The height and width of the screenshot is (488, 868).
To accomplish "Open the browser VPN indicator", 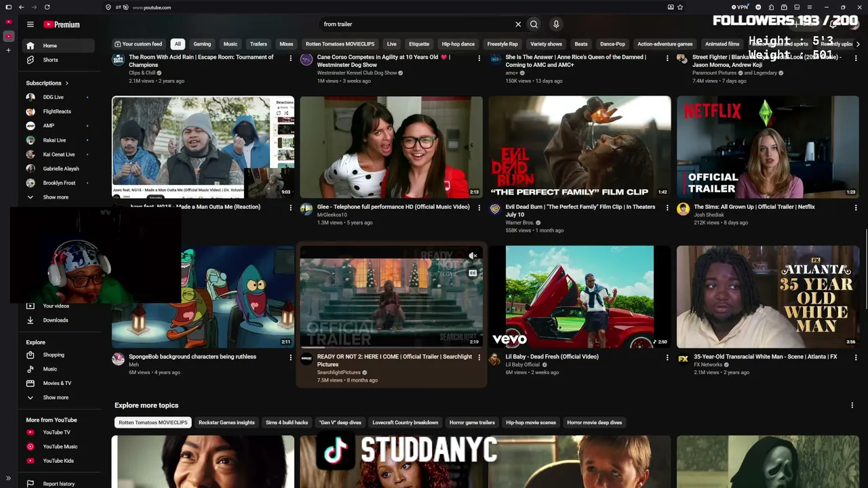I will [740, 7].
